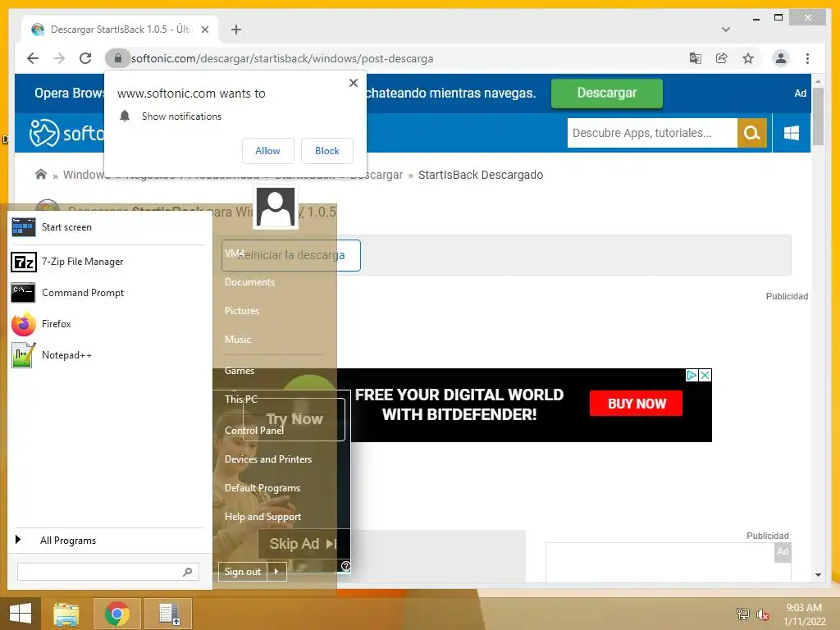Viewport: 840px width, 630px height.
Task: Click the Windows Start button
Action: point(21,614)
